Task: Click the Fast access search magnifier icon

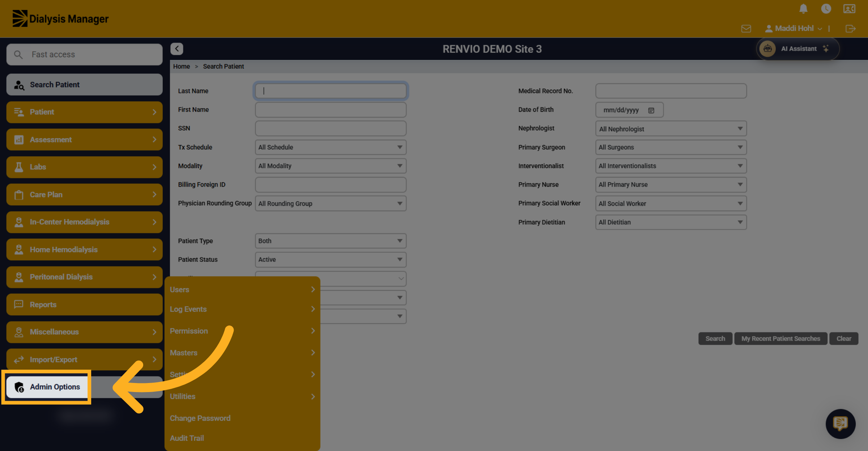Action: [18, 55]
